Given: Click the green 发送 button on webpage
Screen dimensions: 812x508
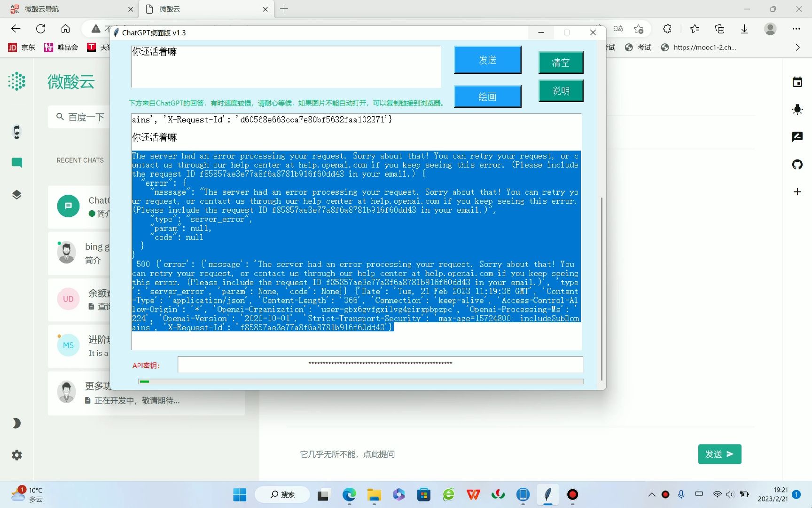Looking at the screenshot, I should coord(719,454).
